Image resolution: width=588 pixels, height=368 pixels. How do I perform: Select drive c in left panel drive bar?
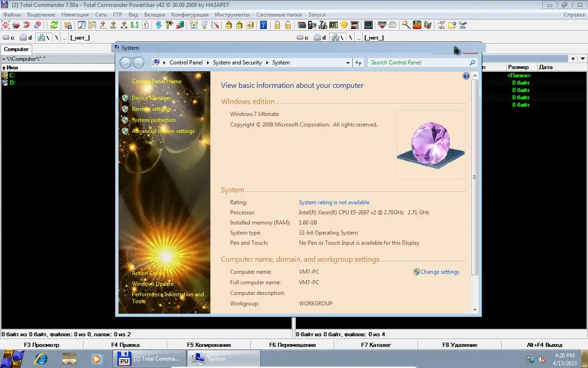9,38
